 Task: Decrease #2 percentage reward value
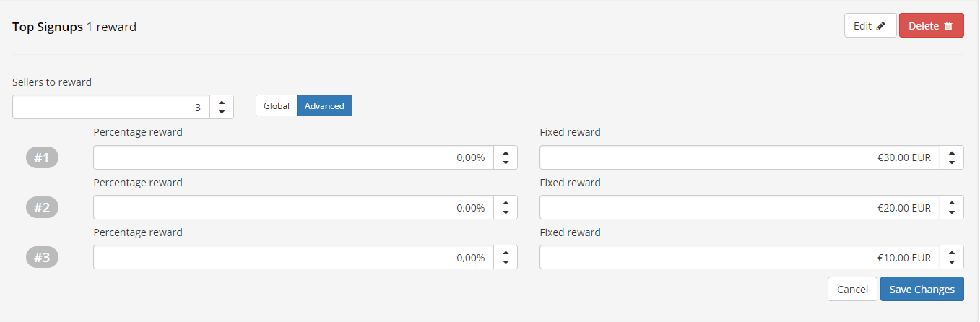[506, 213]
